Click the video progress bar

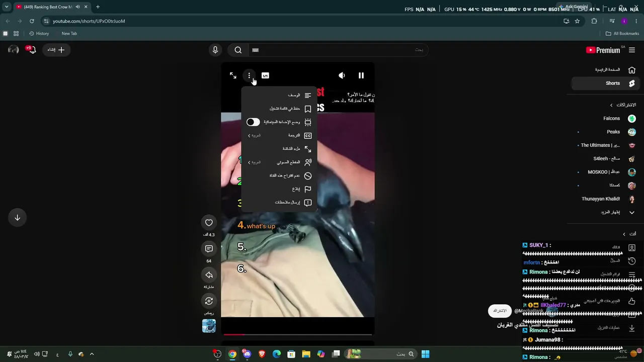(x=298, y=334)
